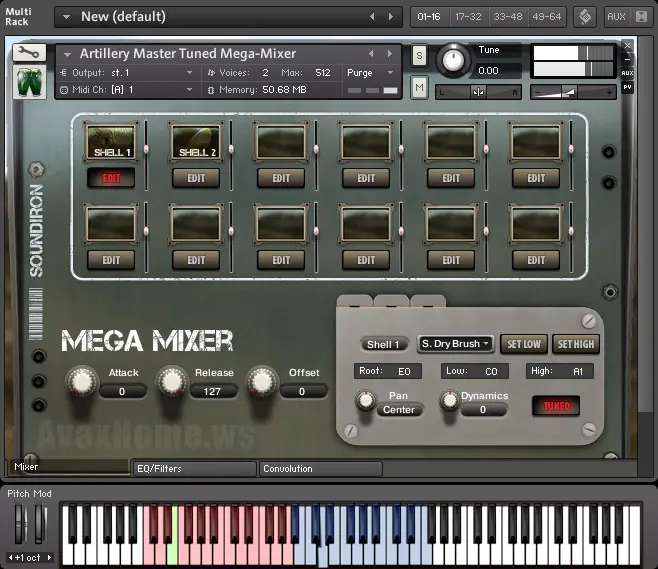The image size is (658, 569).
Task: Open the Purge dropdown menu
Action: [371, 73]
